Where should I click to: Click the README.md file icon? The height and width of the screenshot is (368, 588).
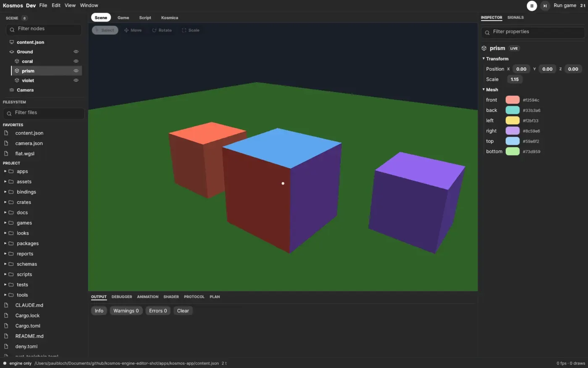tap(6, 336)
